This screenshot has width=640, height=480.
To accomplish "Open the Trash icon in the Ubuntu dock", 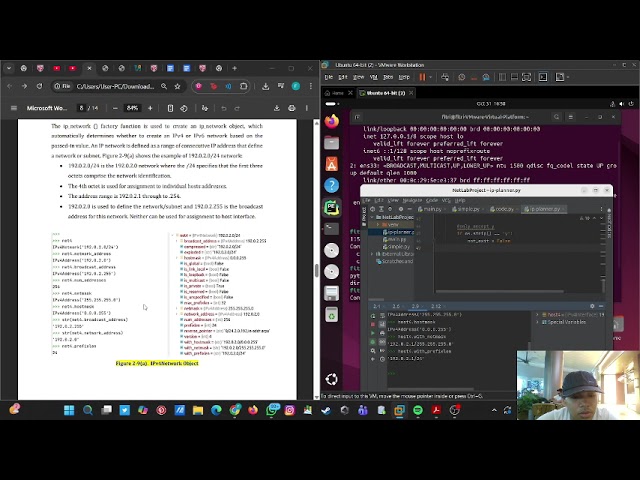I will point(331,314).
